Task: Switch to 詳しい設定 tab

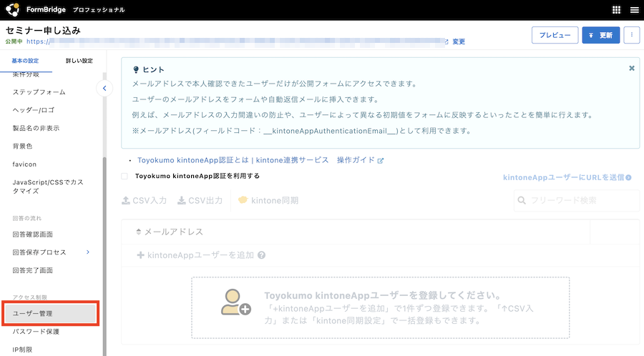Action: (79, 61)
